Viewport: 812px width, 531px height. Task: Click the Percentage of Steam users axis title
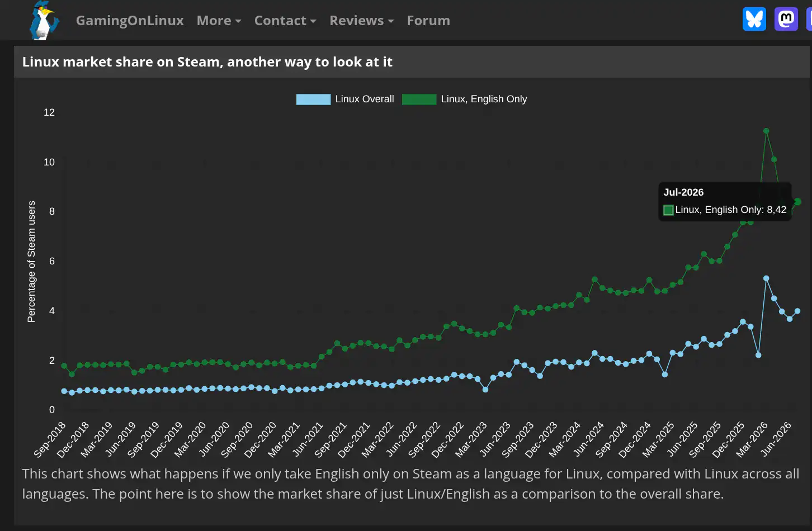[31, 262]
